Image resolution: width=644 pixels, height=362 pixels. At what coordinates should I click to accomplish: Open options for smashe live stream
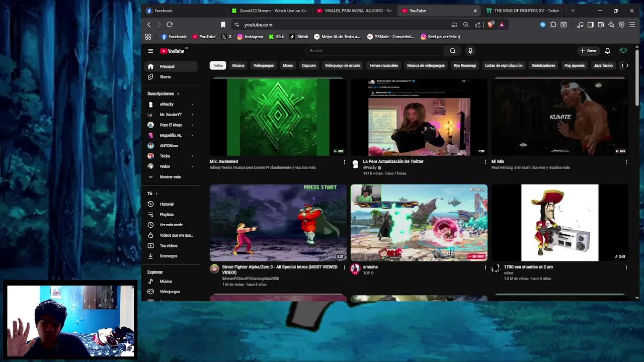[485, 267]
